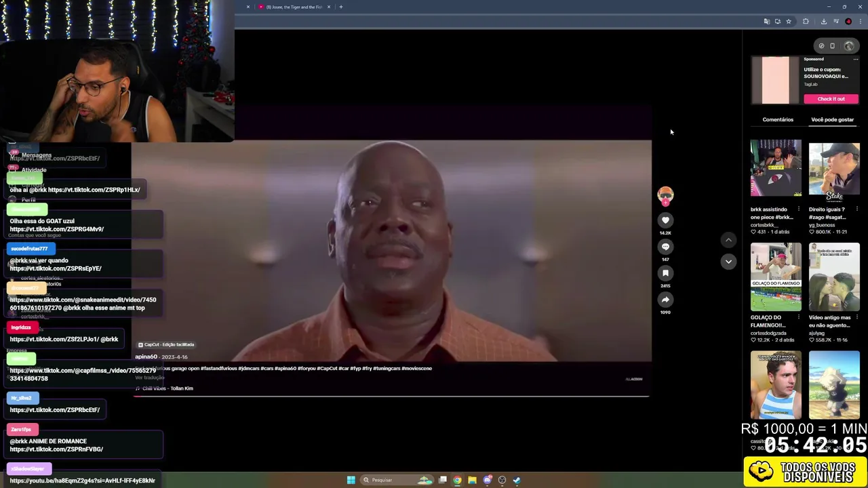868x488 pixels.
Task: Open the options dots beside brkk assistindo title
Action: [x=798, y=209]
